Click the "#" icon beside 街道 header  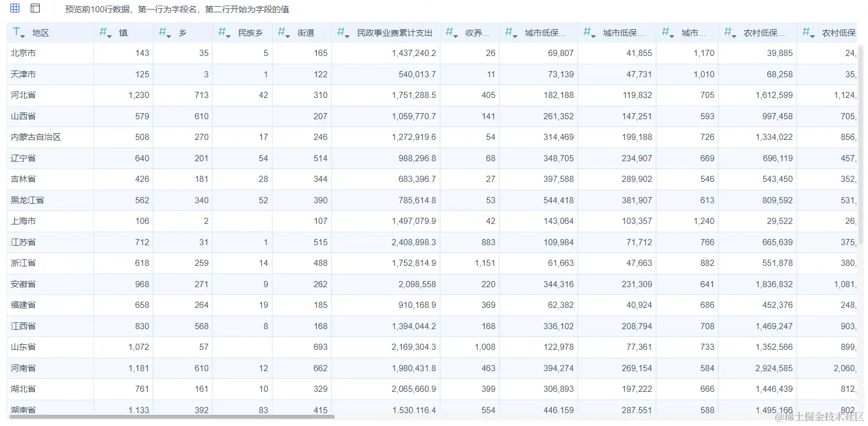coord(281,32)
